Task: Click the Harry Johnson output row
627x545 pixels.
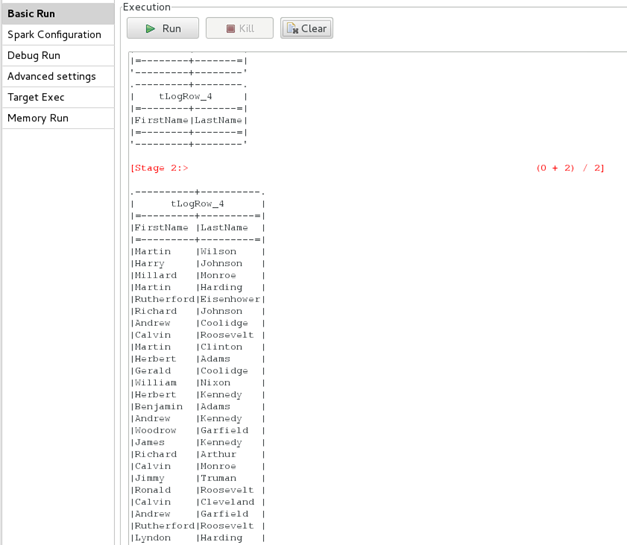Action: pyautogui.click(x=196, y=263)
